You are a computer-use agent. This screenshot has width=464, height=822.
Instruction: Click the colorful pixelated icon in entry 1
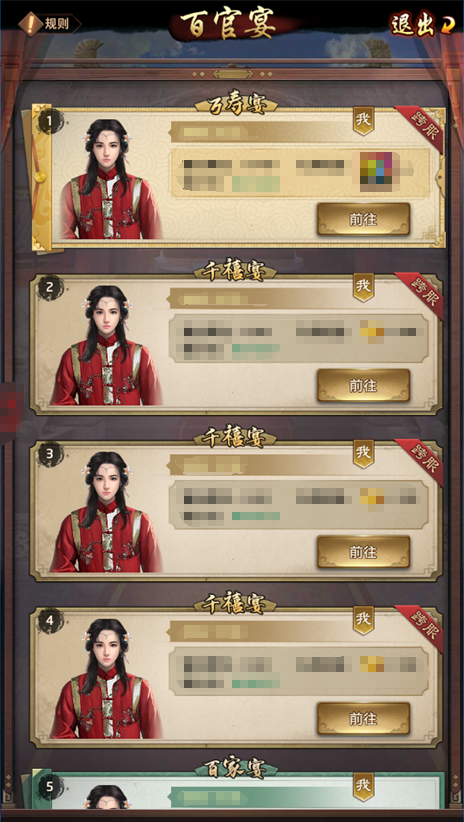[376, 168]
